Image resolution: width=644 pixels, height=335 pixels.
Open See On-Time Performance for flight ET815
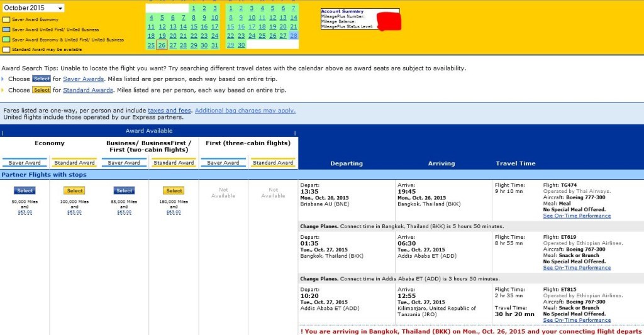(577, 320)
